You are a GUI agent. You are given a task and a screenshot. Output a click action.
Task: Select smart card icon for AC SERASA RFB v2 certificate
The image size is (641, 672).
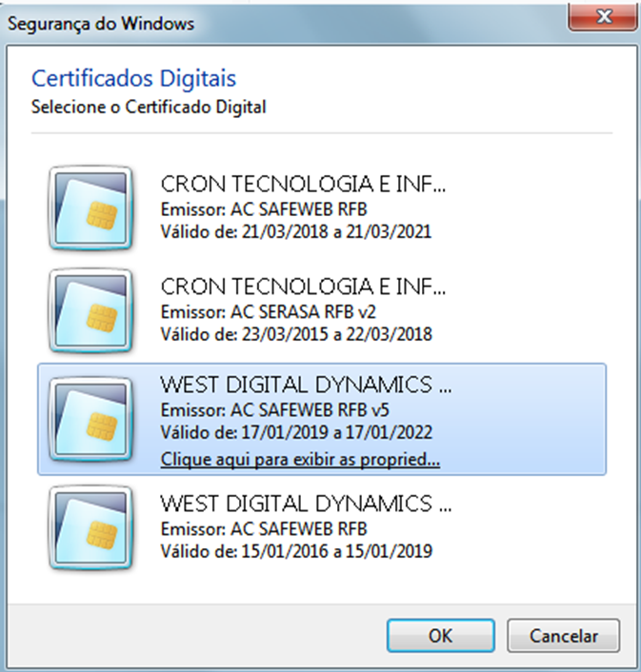[90, 310]
